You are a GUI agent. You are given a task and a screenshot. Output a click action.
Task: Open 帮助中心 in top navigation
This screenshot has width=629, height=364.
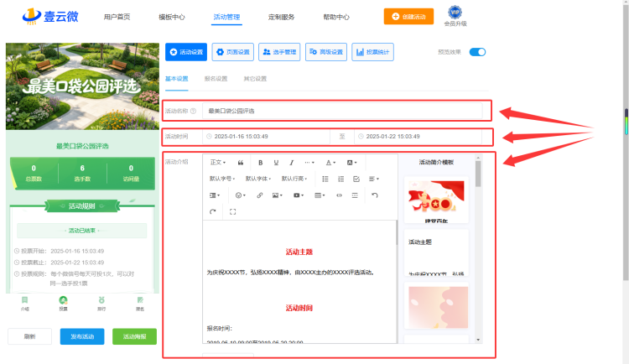(x=336, y=18)
